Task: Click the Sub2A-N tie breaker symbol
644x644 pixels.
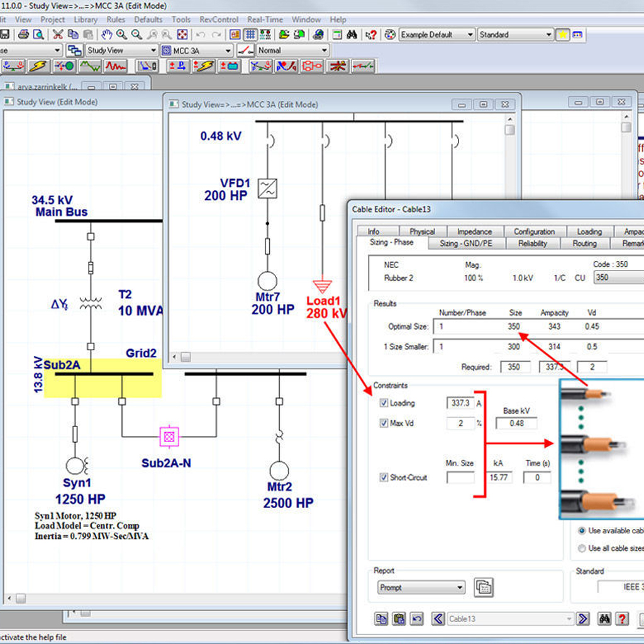Action: tap(169, 435)
